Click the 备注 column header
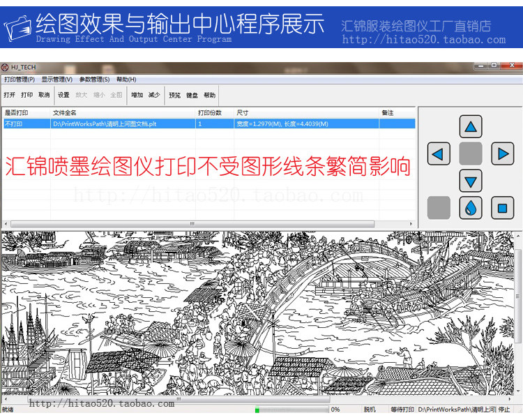 (397, 113)
